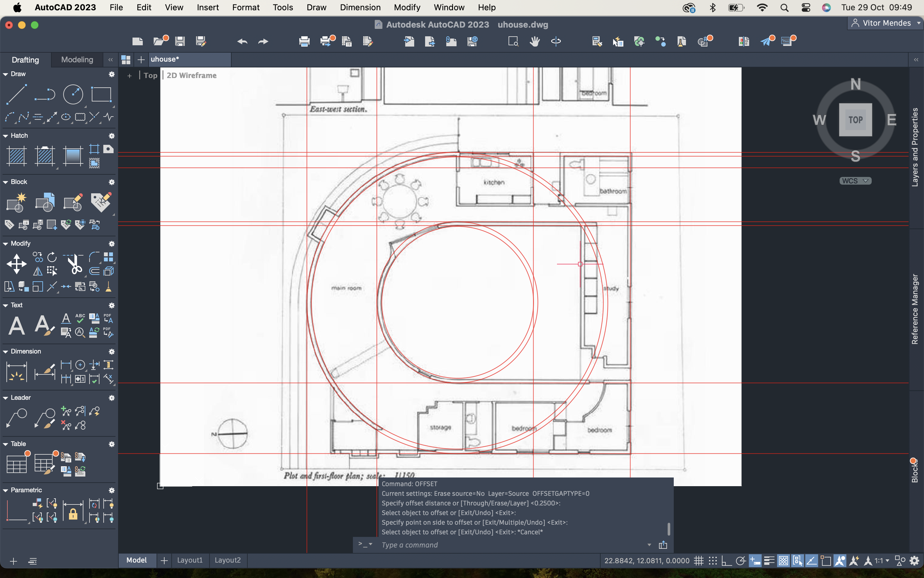Screen dimensions: 924x578
Task: Click the Undo arrow in toolbar
Action: click(x=243, y=41)
